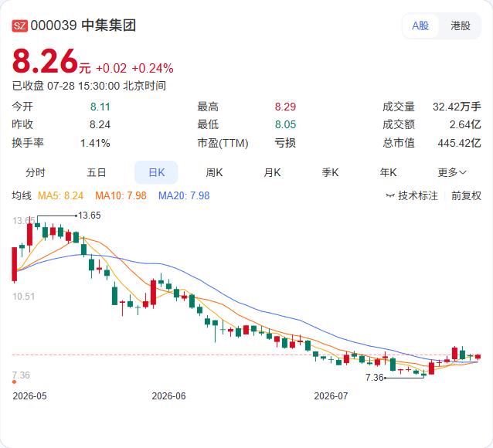Open the 前复权 adjustment option
493x448 pixels.
click(466, 195)
